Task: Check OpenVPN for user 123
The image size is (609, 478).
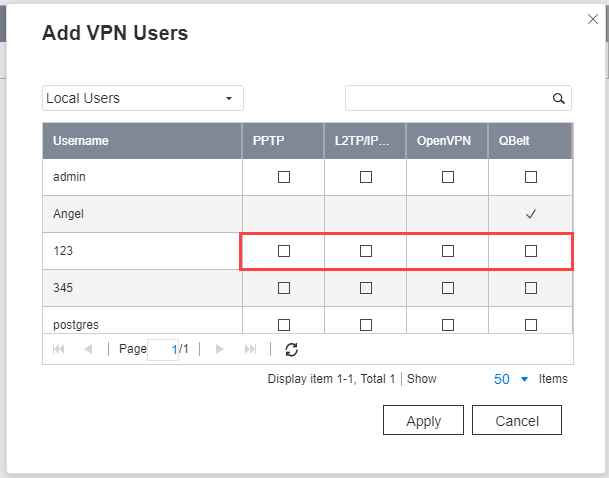Action: pyautogui.click(x=448, y=251)
